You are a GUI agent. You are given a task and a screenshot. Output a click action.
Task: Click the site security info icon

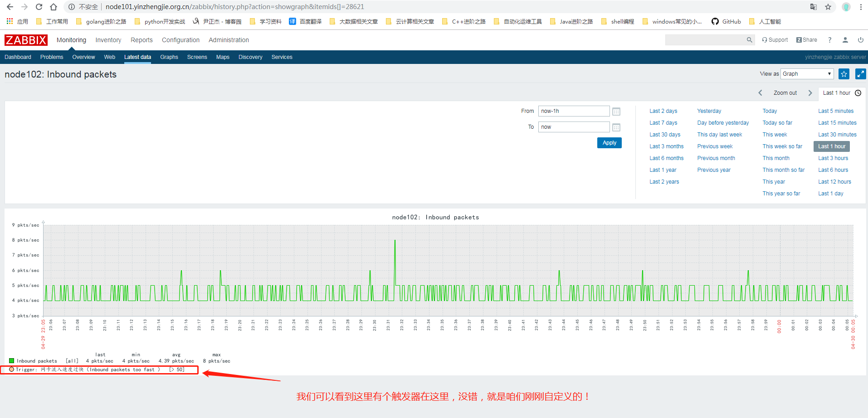[72, 7]
